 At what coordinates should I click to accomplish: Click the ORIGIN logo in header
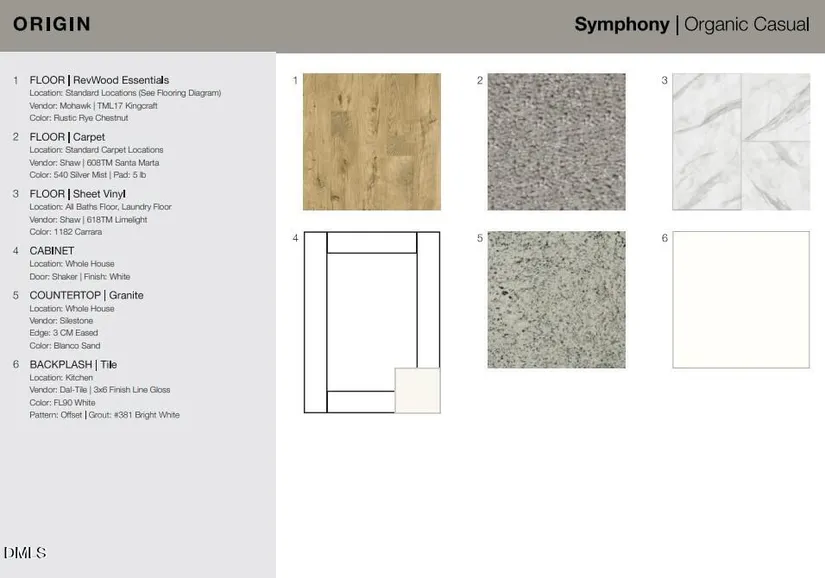[x=52, y=24]
